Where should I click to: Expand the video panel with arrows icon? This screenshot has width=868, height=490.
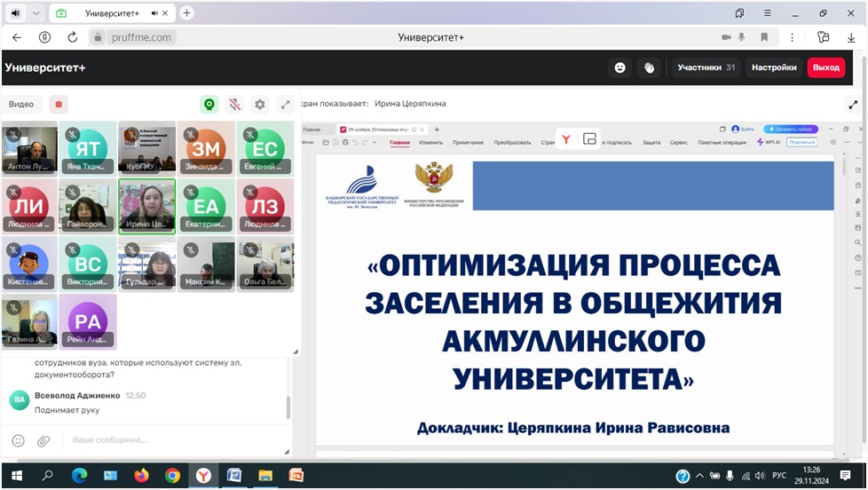coord(285,104)
